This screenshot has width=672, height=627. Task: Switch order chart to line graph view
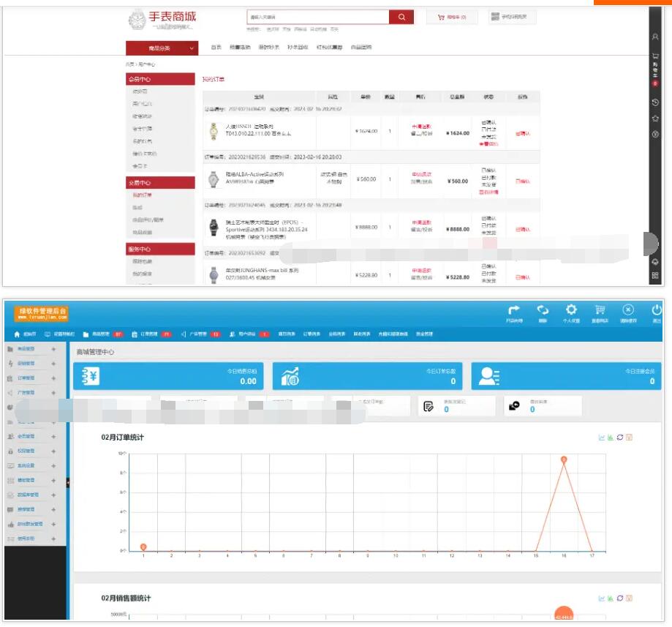(x=602, y=438)
